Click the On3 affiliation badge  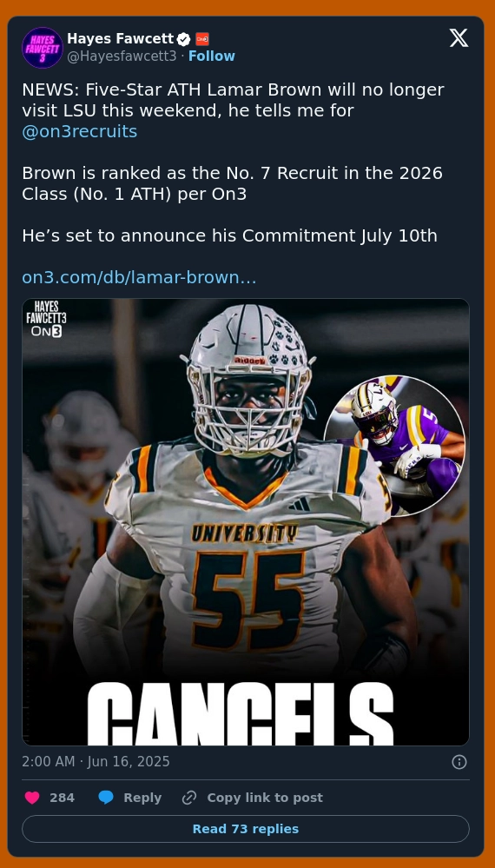point(202,39)
